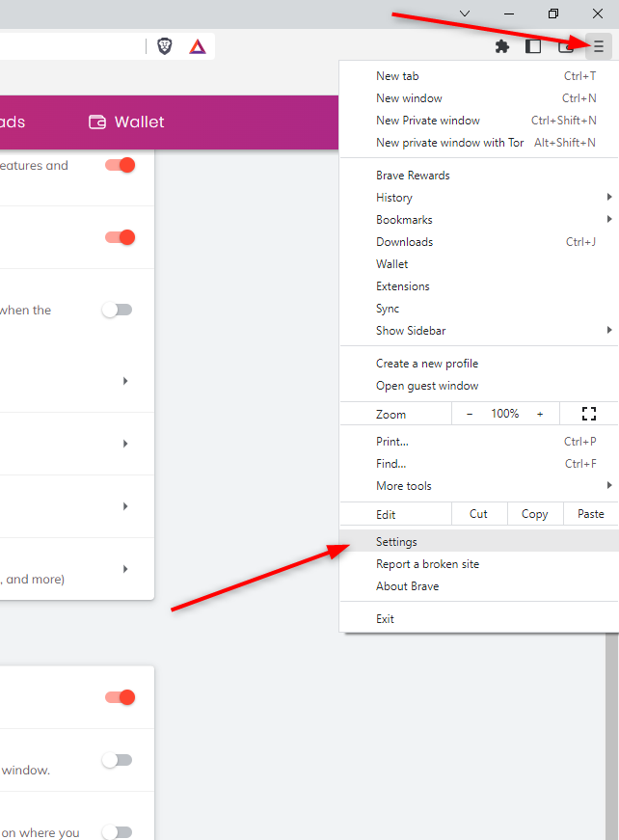The height and width of the screenshot is (840, 619).
Task: Minimize the browser window
Action: (x=509, y=14)
